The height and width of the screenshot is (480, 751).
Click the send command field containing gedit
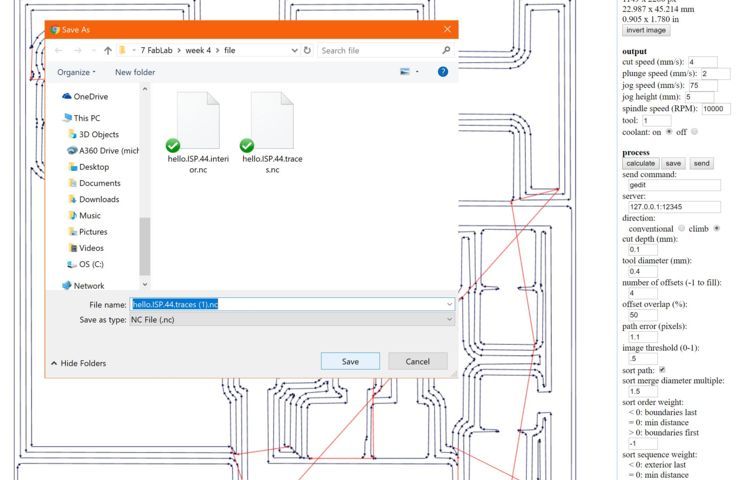674,185
